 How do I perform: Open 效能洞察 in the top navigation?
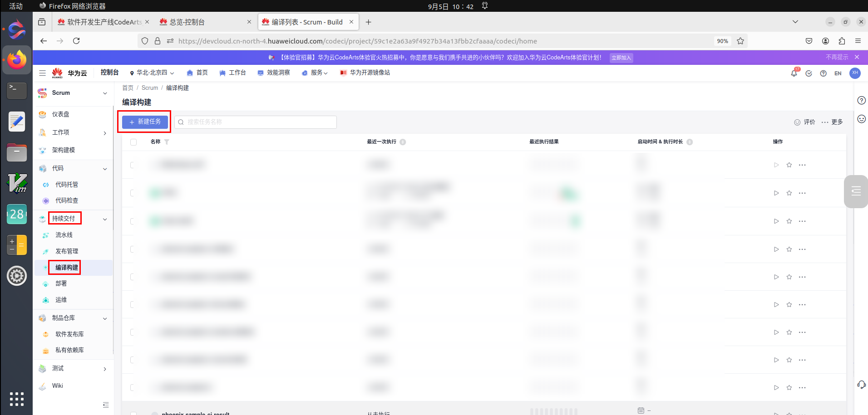click(x=274, y=73)
